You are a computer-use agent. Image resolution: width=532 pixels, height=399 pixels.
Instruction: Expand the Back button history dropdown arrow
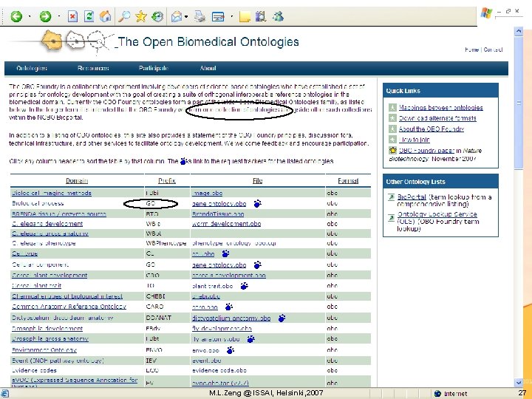click(x=30, y=16)
